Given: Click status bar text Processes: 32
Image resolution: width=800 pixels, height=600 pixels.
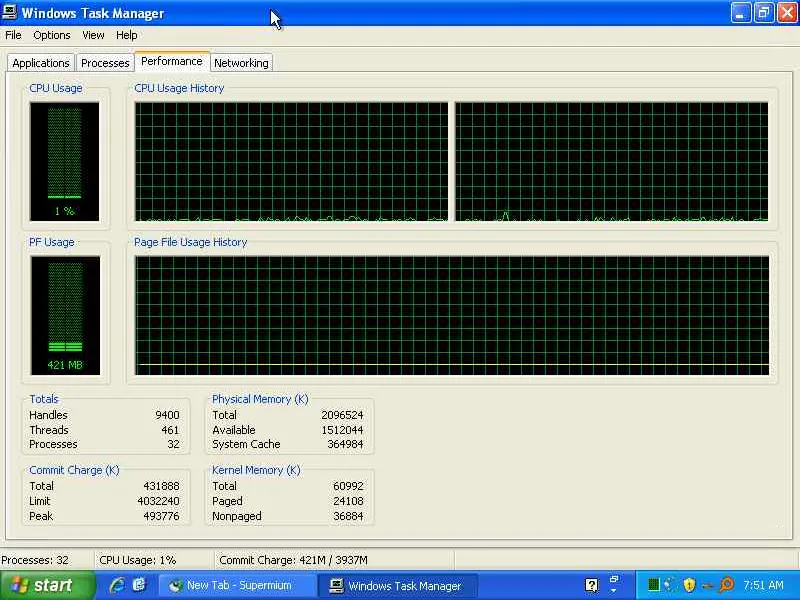Looking at the screenshot, I should point(35,560).
